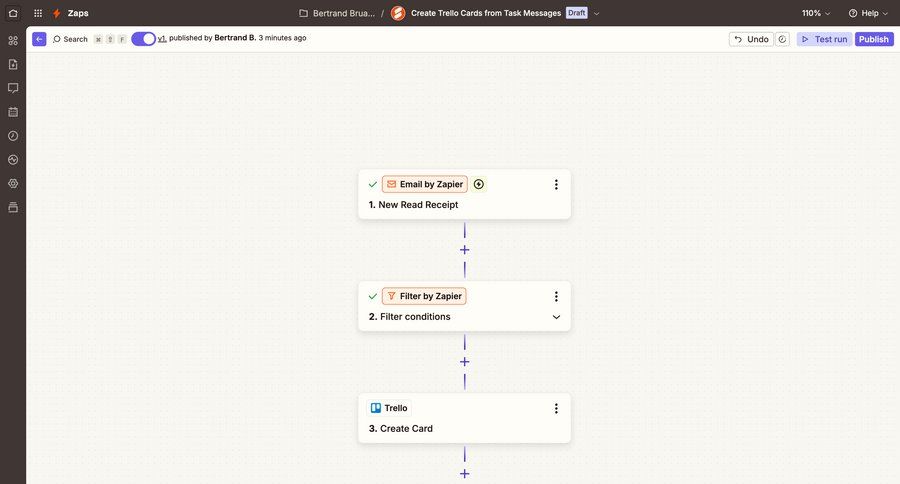Open the sidebar settings gear icon
Image resolution: width=900 pixels, height=484 pixels.
click(13, 183)
